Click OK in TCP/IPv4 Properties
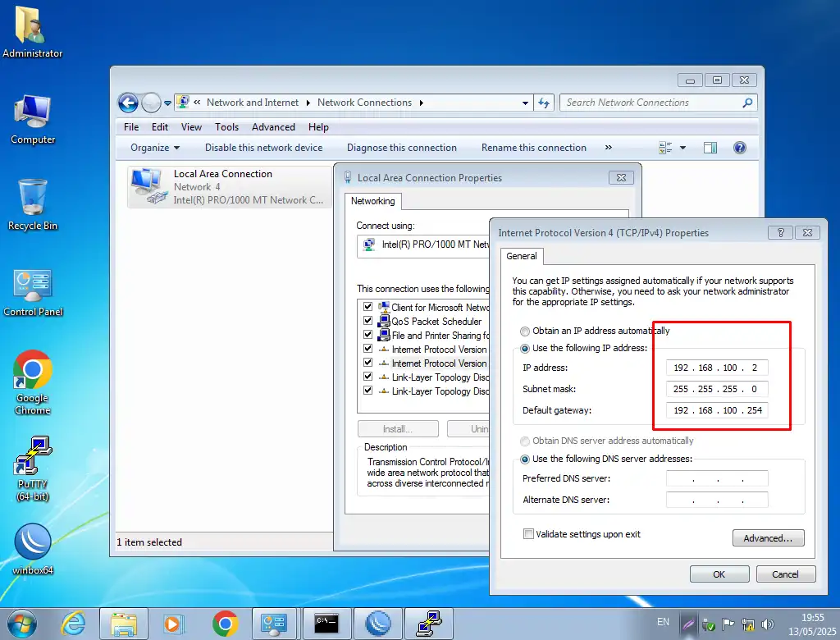Screen dimensions: 840x640 pos(719,574)
